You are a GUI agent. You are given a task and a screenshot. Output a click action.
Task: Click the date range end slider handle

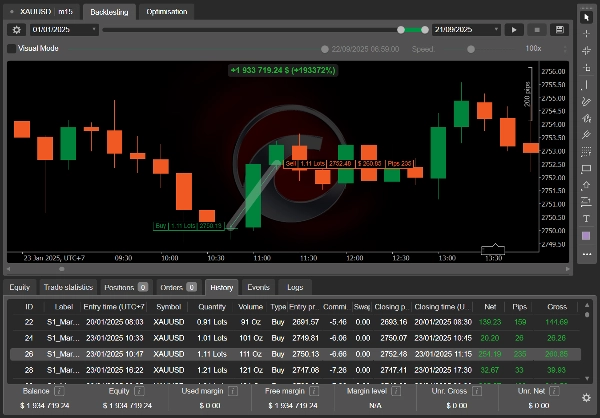[425, 29]
